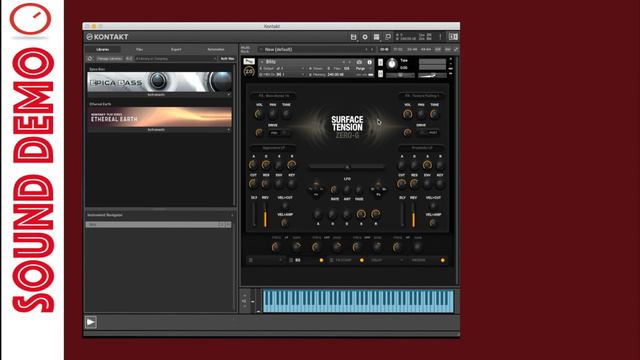Toggle right layer POST drive switch
This screenshot has height=360, width=640.
coord(429,133)
